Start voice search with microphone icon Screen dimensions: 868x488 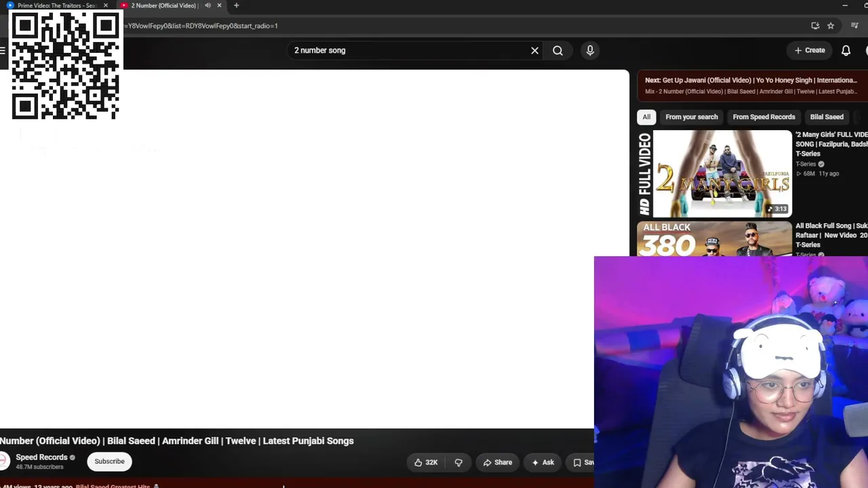pos(590,50)
